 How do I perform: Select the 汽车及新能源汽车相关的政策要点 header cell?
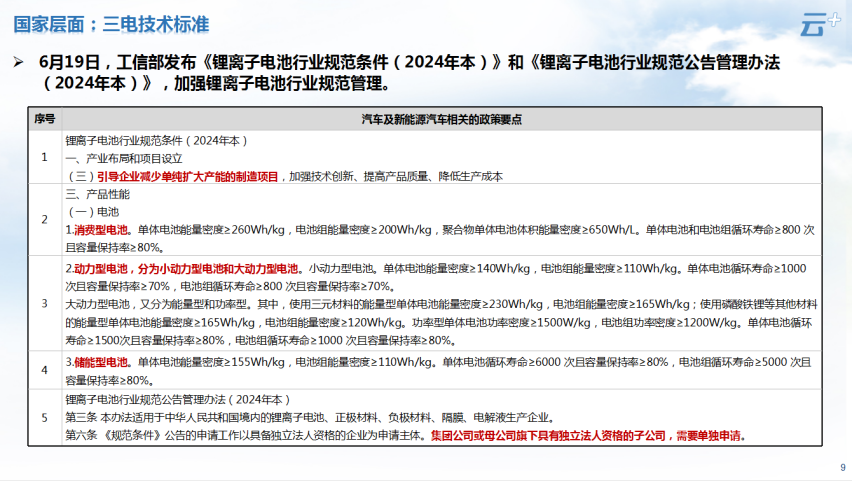click(442, 119)
